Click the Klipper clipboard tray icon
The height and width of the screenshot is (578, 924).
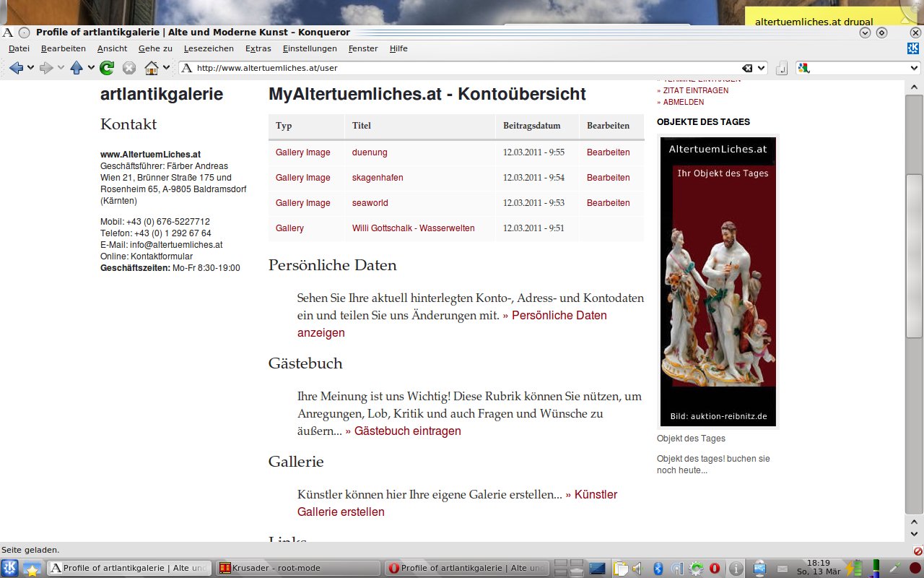[620, 569]
